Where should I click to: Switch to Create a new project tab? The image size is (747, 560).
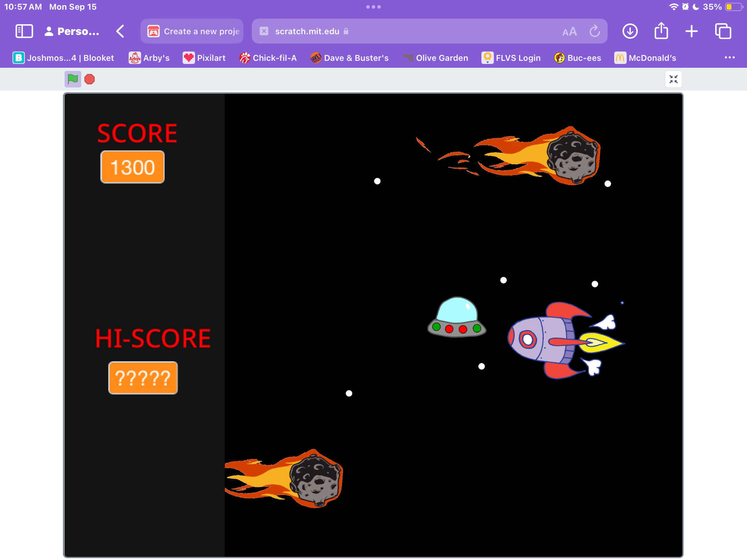192,31
